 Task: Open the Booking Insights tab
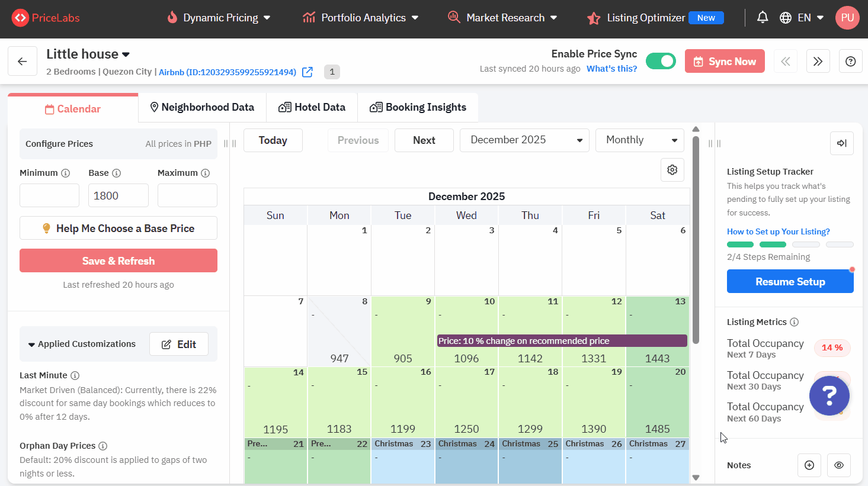418,107
